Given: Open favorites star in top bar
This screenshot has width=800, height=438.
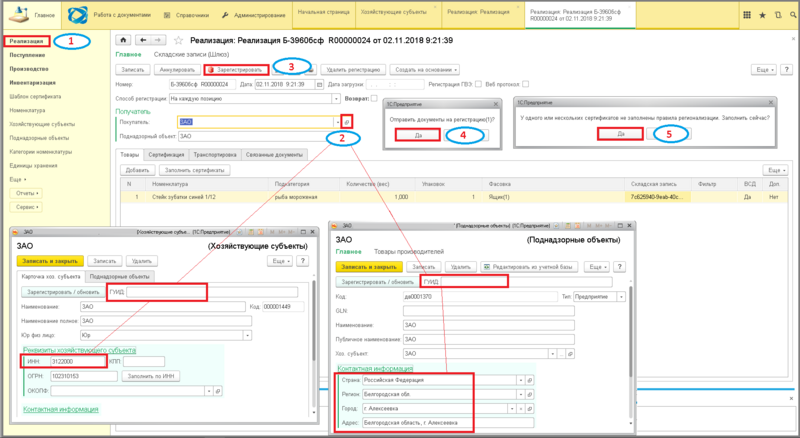Looking at the screenshot, I should pyautogui.click(x=762, y=15).
